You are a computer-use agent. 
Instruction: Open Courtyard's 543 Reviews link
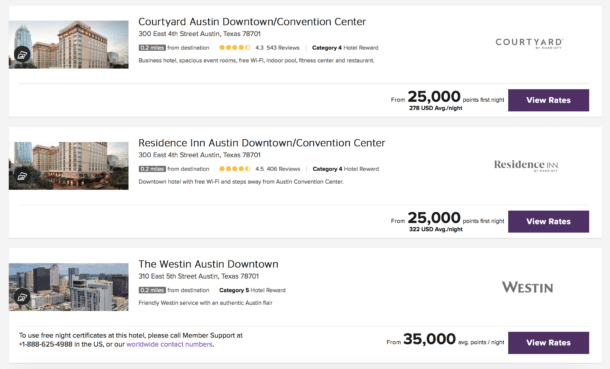click(x=283, y=48)
